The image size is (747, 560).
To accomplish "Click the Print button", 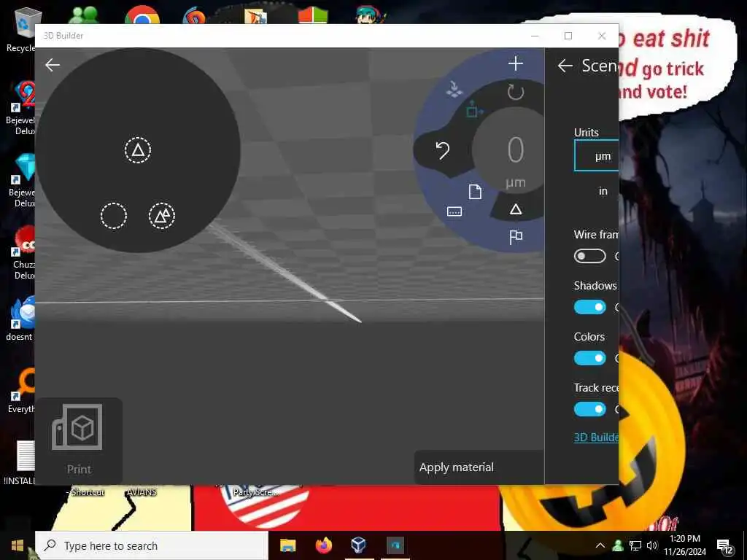I will (x=79, y=440).
